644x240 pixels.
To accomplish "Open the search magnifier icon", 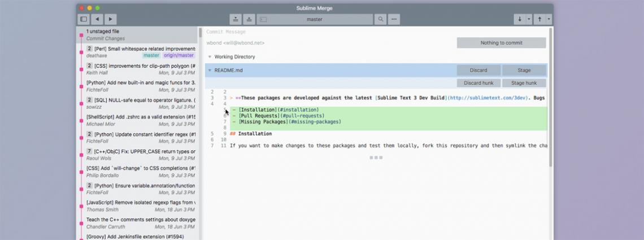I will click(x=381, y=19).
